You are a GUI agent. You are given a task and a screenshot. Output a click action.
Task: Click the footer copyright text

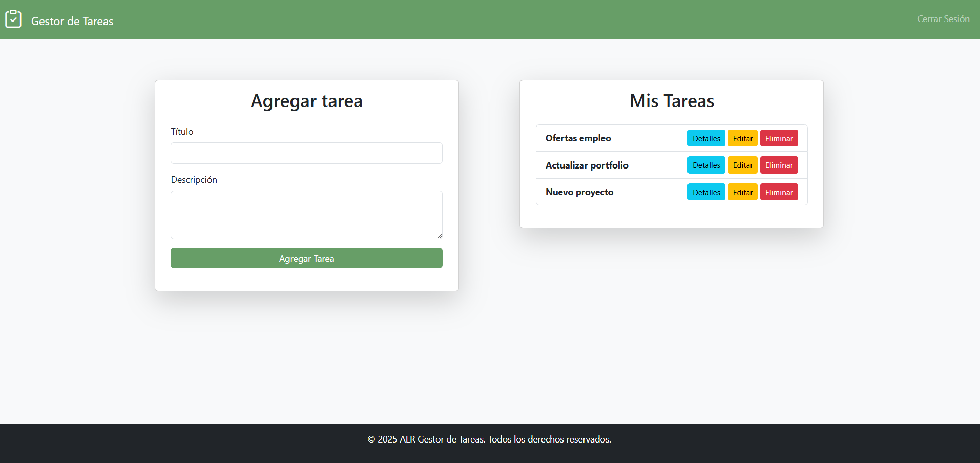tap(489, 439)
